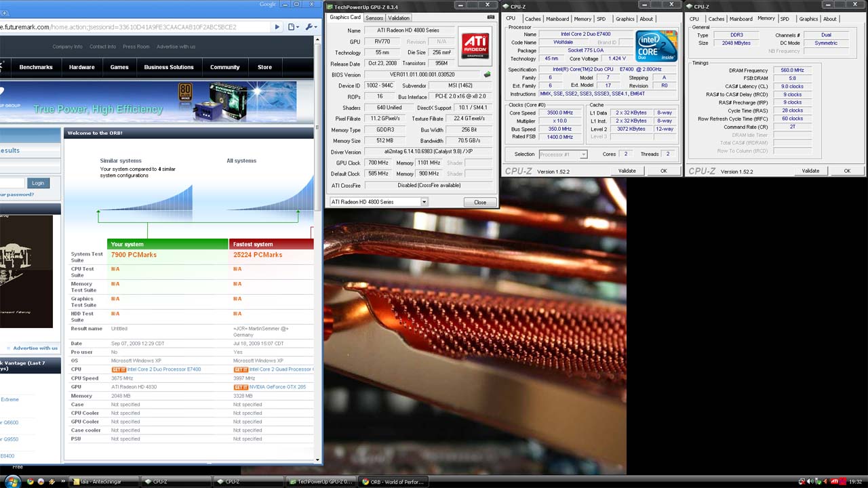
Task: Click the safely remove hardware tray icon
Action: click(818, 482)
